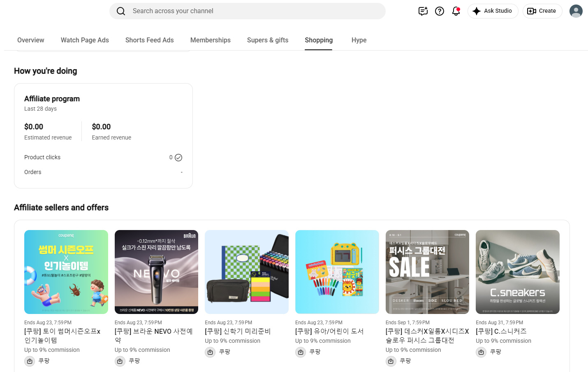Screen dimensions: 588x372
Task: Open the [쿠팡] 브라운 NEVO 사전예약 title
Action: pos(154,336)
